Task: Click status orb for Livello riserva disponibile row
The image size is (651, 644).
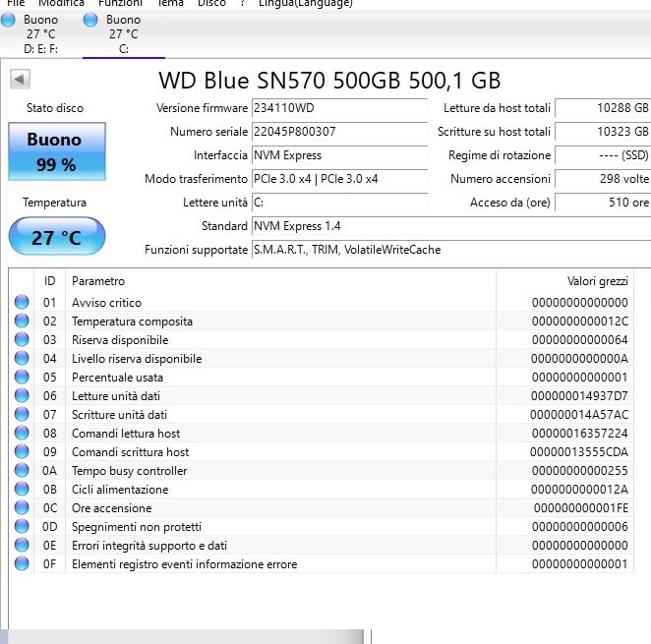Action: pos(22,358)
